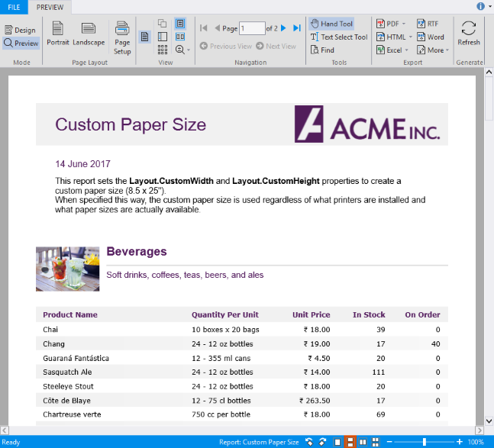Viewport: 494px width, 448px height.
Task: Export report to Word
Action: click(x=430, y=37)
